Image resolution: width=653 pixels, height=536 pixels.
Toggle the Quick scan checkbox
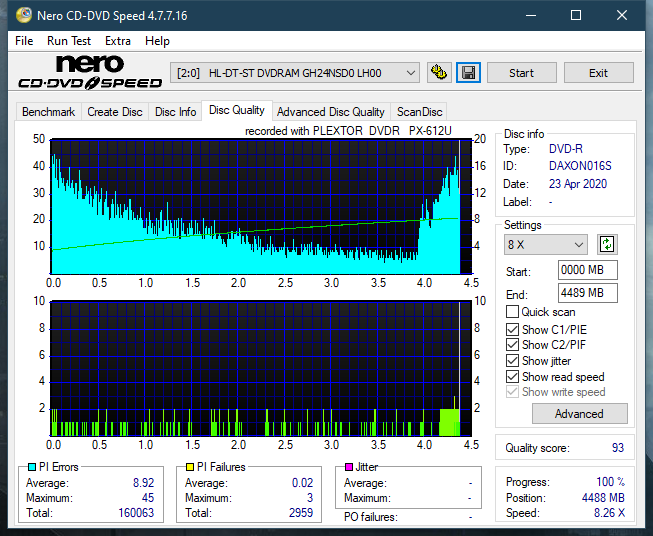pos(512,312)
